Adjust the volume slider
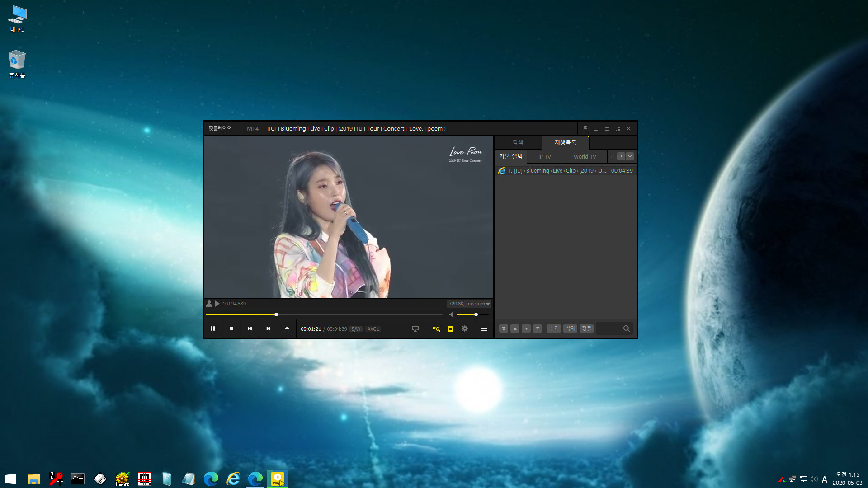 coord(472,314)
